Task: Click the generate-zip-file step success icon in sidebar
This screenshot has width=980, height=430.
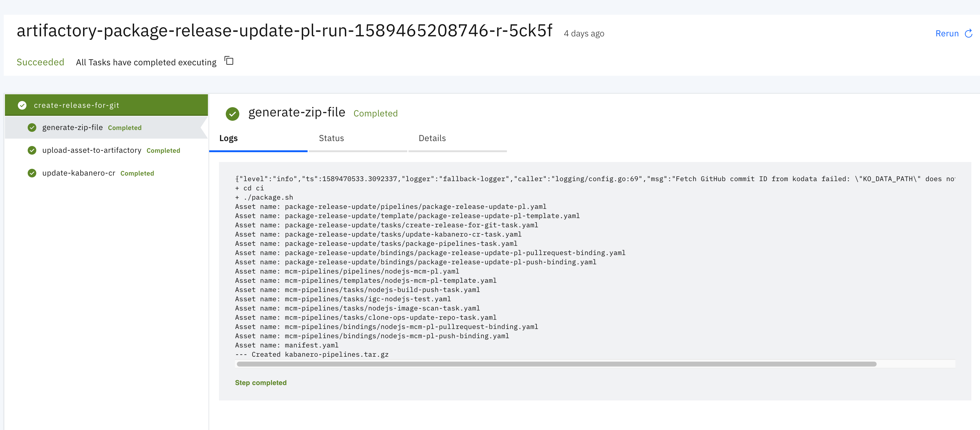Action: pos(32,128)
